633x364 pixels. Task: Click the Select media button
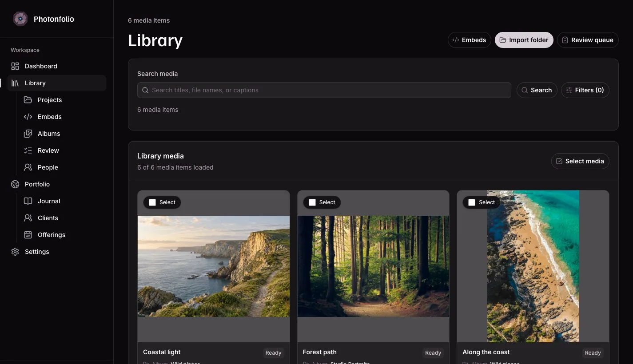[580, 161]
